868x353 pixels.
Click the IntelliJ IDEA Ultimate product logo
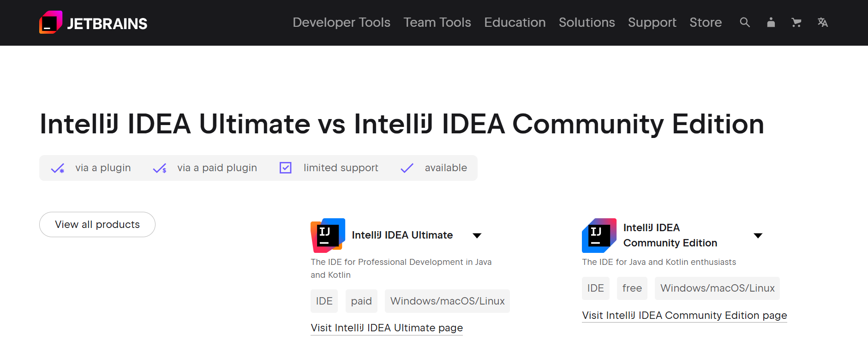click(x=327, y=235)
